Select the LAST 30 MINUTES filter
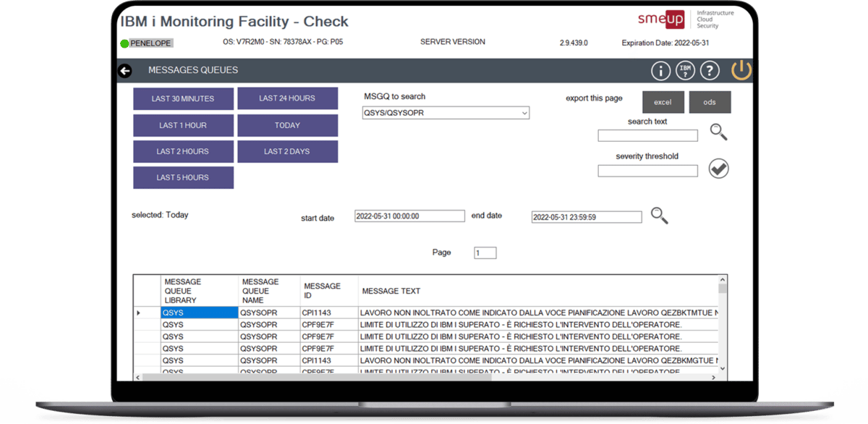This screenshot has height=424, width=868. [x=183, y=98]
